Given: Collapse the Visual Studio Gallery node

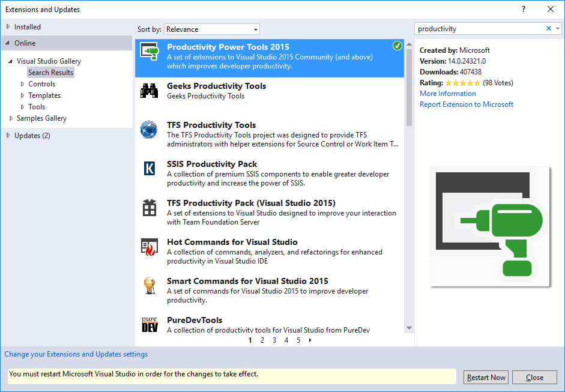Looking at the screenshot, I should pos(10,61).
